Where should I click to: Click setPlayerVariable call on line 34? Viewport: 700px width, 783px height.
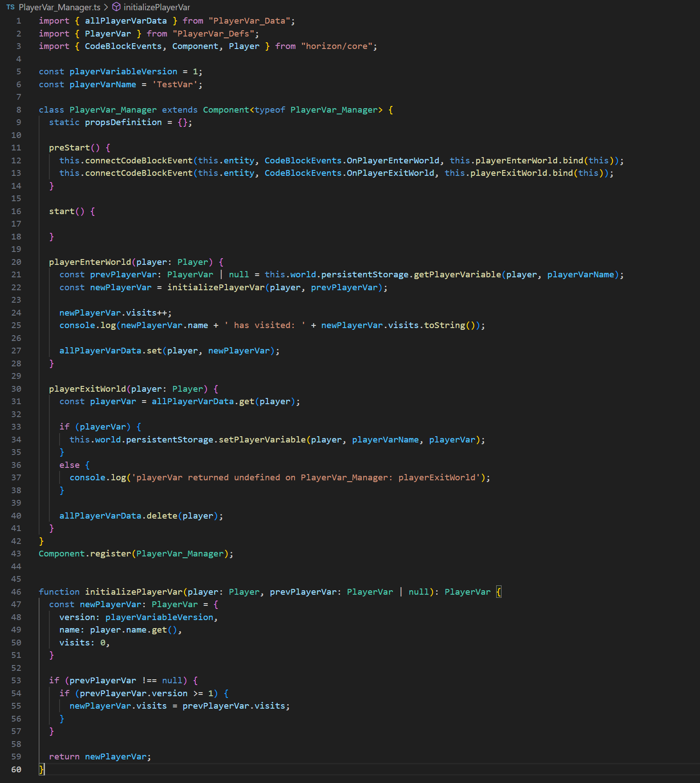pos(262,440)
